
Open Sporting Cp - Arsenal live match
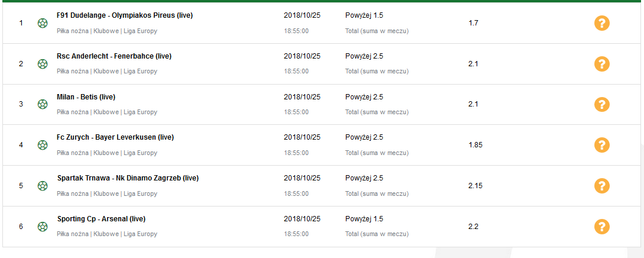[x=101, y=219]
